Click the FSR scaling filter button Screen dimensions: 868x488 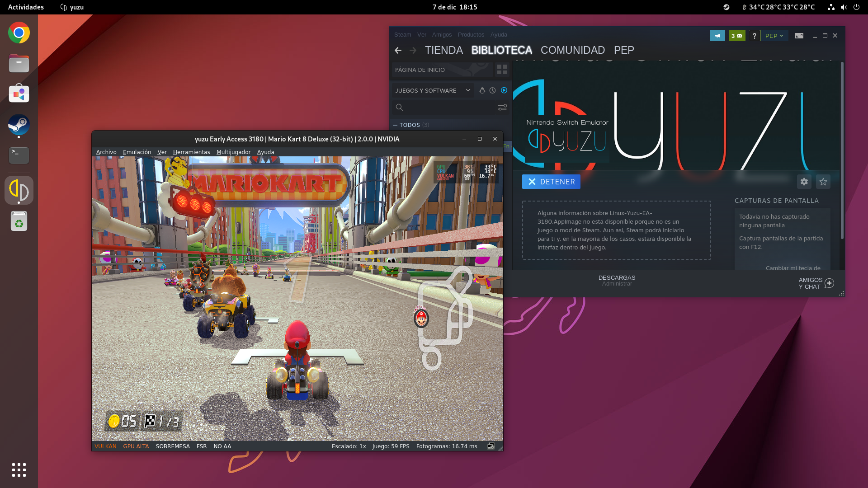[202, 446]
